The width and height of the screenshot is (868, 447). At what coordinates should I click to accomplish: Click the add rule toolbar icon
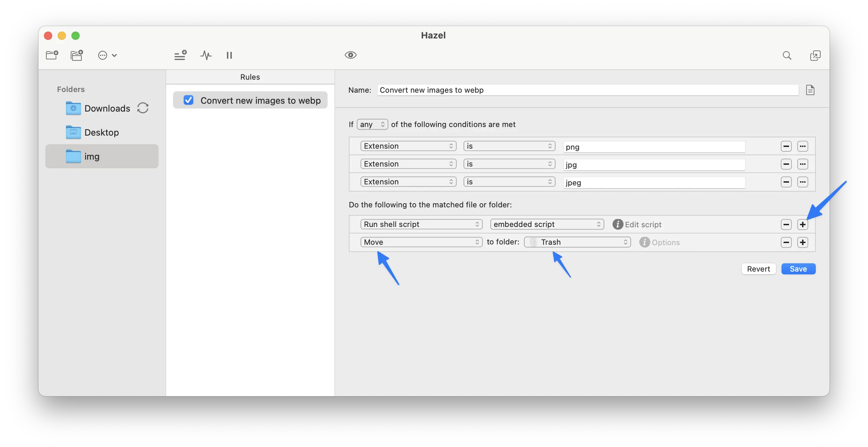click(180, 55)
